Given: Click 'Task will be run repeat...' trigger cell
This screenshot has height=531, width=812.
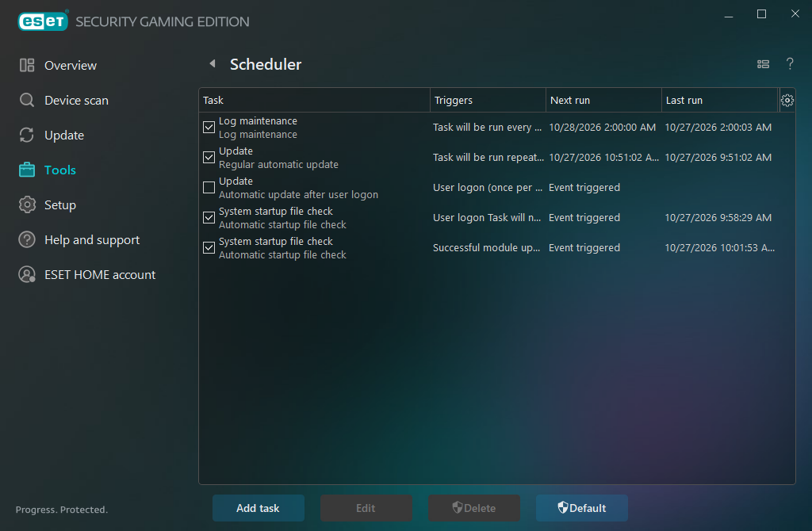Looking at the screenshot, I should pyautogui.click(x=488, y=158).
